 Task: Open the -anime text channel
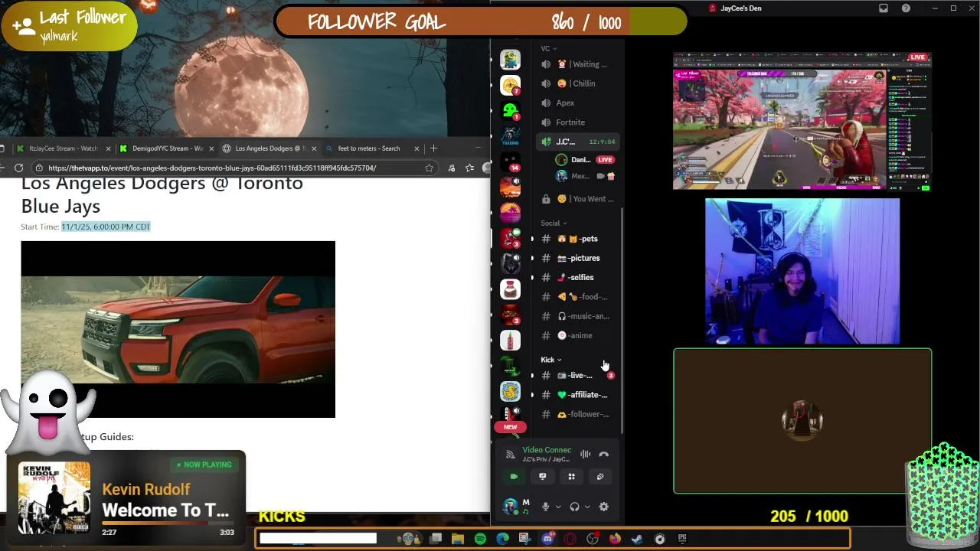[578, 335]
